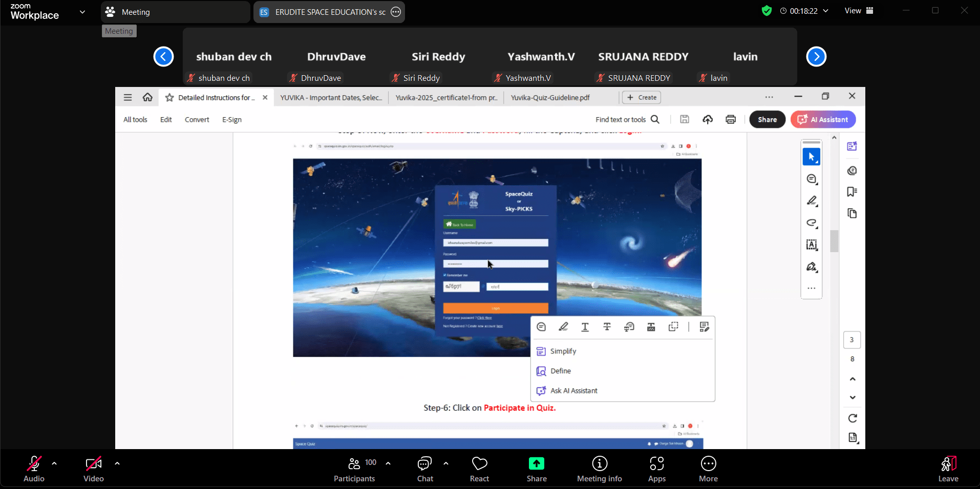Open the Convert menu

(x=197, y=120)
